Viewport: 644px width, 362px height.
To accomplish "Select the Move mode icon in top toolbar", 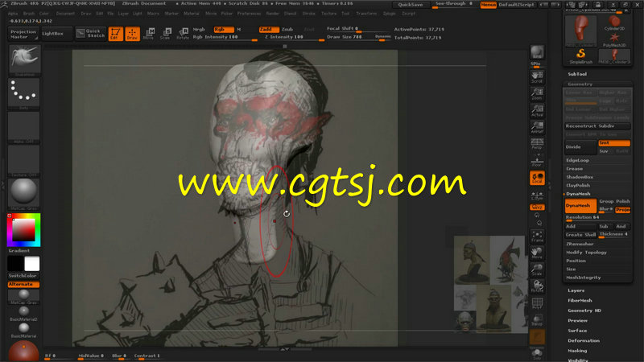I will (x=149, y=34).
